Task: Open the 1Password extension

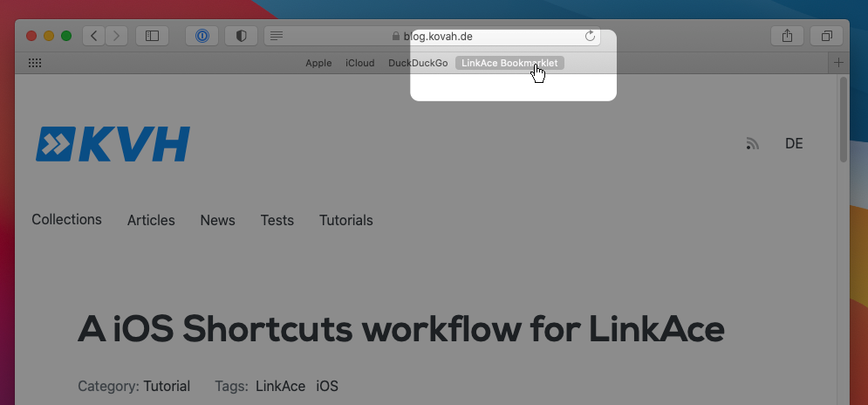Action: [202, 36]
